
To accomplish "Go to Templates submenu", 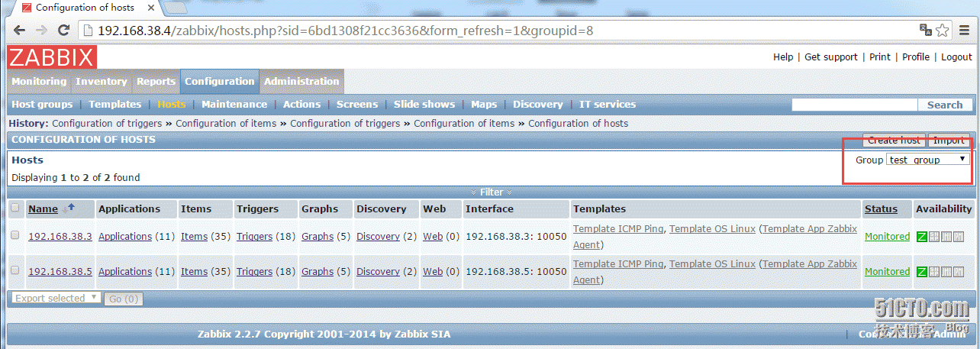I will [x=115, y=105].
